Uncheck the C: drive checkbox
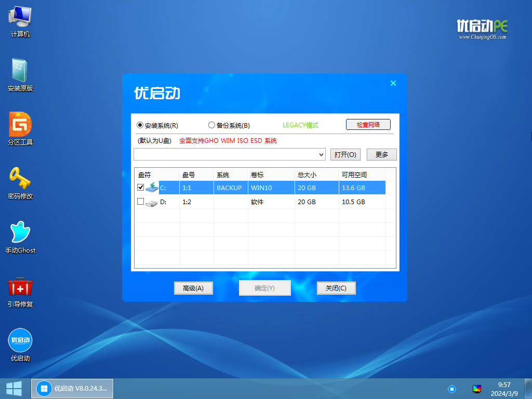Image resolution: width=532 pixels, height=399 pixels. [140, 187]
